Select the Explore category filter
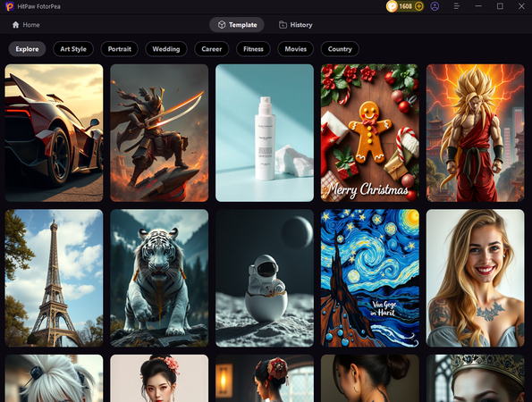 click(x=27, y=49)
